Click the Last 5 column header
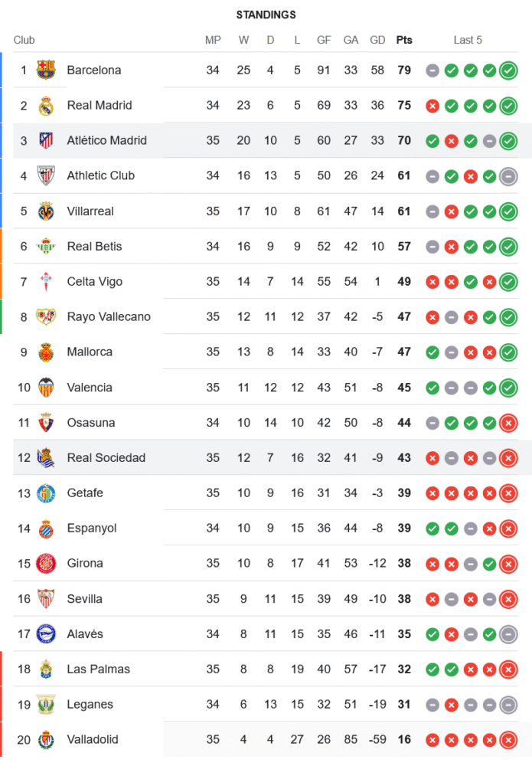Image resolution: width=532 pixels, height=766 pixels. coord(468,40)
